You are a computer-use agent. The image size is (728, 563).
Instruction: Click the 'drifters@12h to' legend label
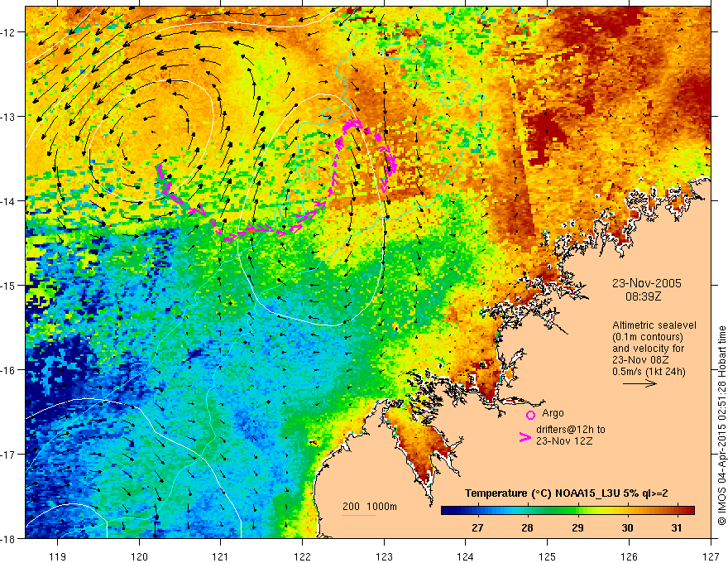[571, 430]
